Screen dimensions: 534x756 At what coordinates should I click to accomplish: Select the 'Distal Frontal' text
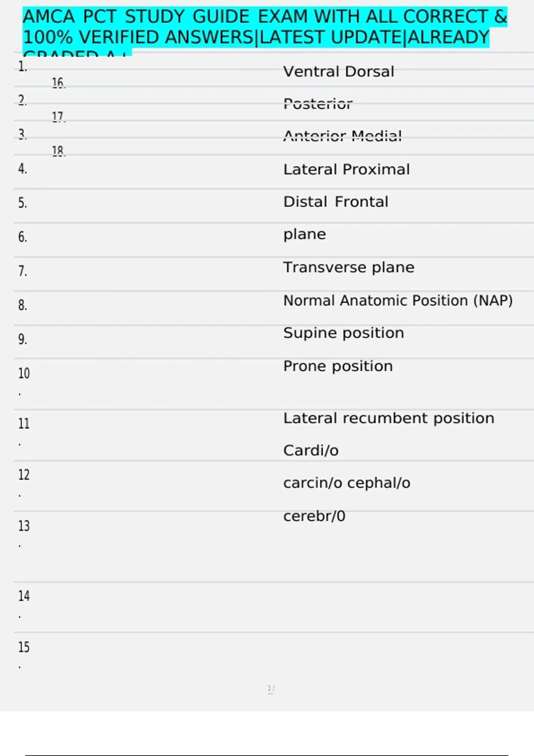pyautogui.click(x=336, y=202)
